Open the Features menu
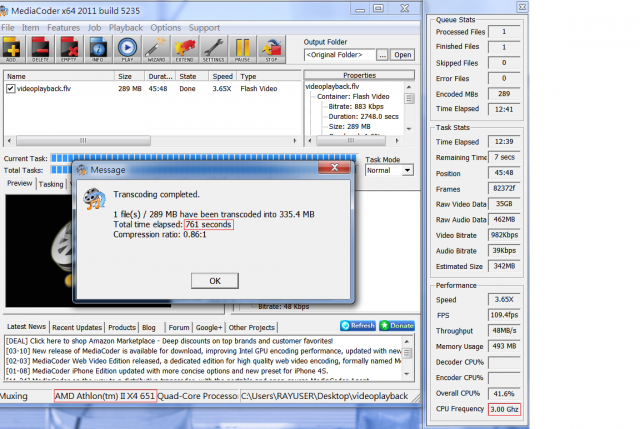The width and height of the screenshot is (640, 429). pos(63,28)
